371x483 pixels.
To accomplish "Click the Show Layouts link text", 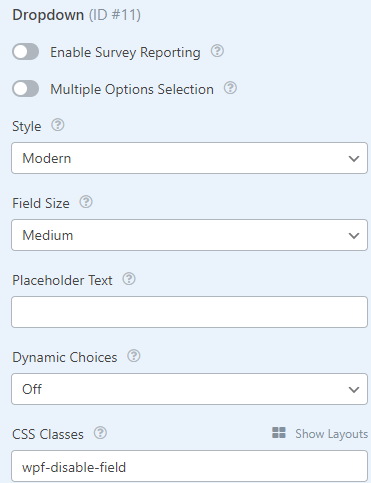I will (331, 434).
